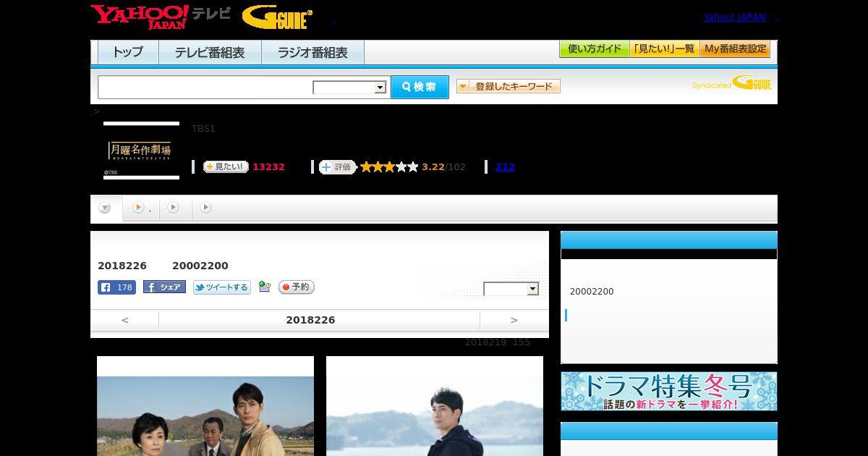Open the Yahoo! JAPAN link

(734, 17)
